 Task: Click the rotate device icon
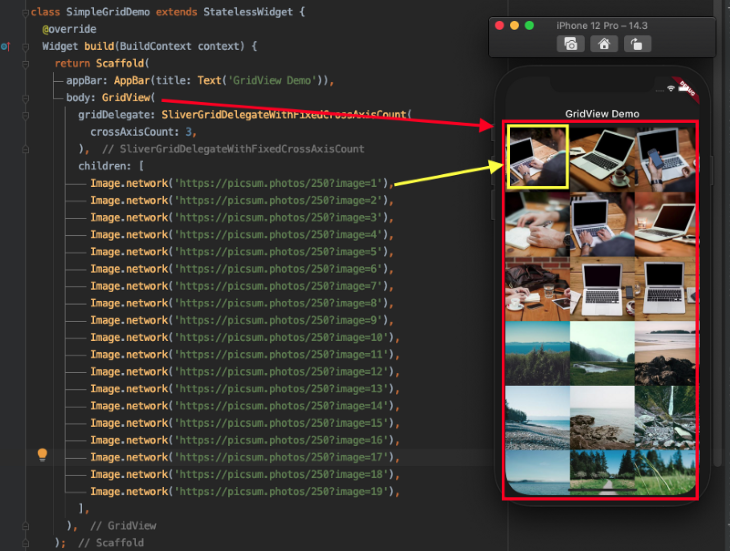[636, 44]
